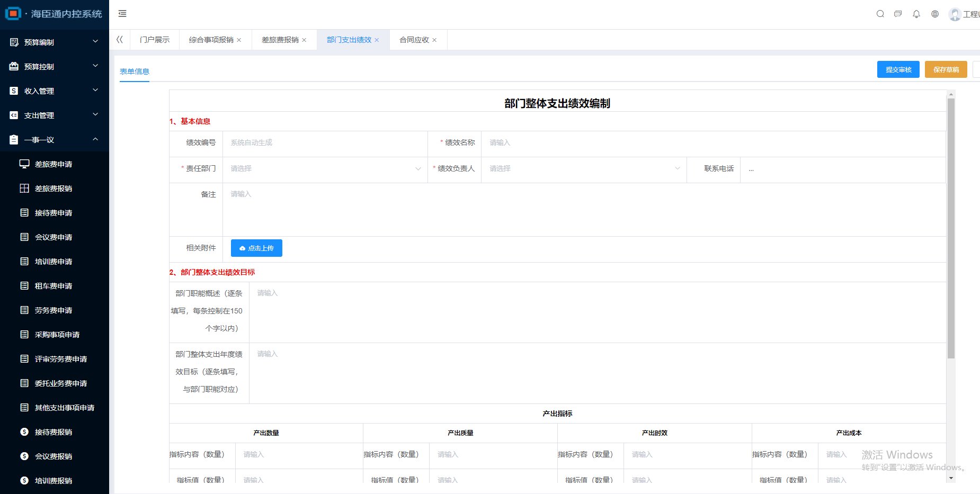
Task: Open global search with the magnifier icon
Action: [880, 14]
